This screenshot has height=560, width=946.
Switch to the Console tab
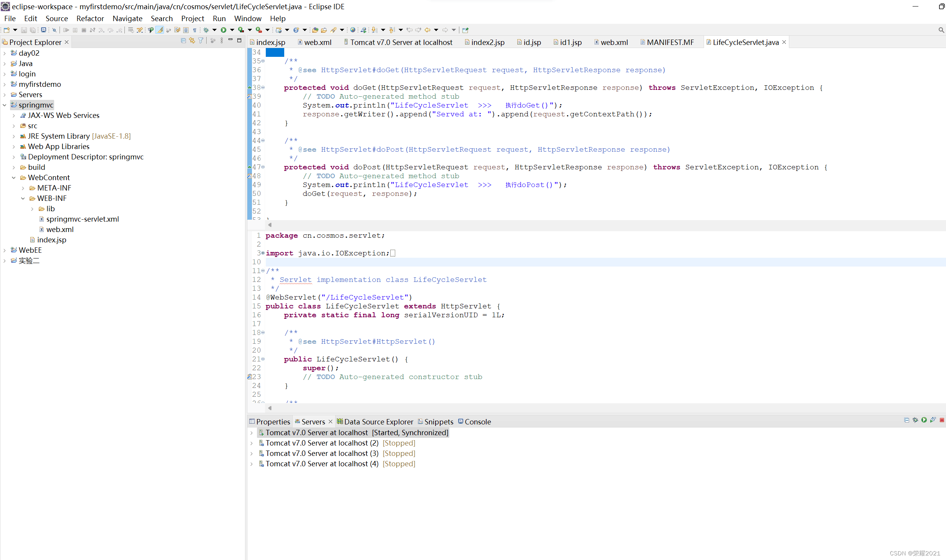point(474,422)
